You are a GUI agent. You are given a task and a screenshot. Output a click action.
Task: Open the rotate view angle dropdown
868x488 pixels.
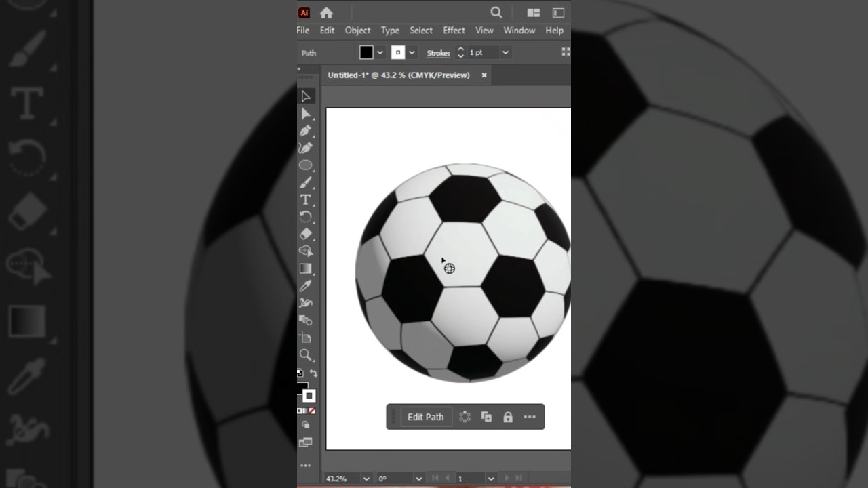click(x=418, y=479)
